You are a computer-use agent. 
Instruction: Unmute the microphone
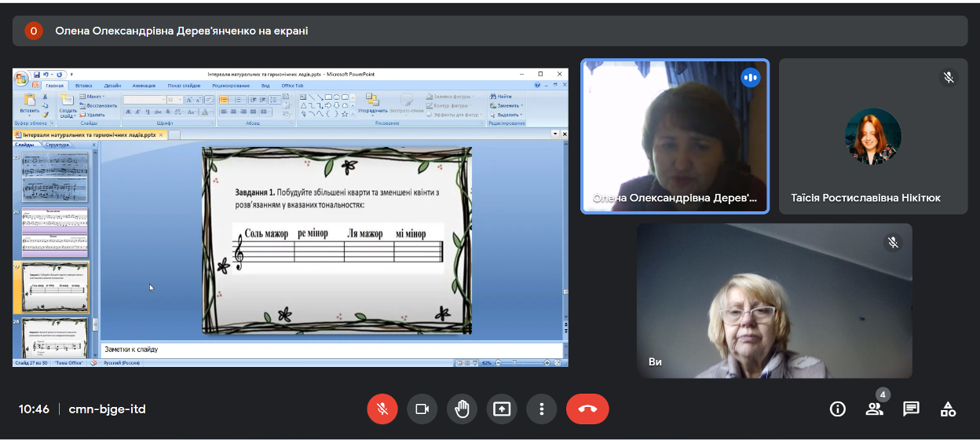tap(382, 409)
